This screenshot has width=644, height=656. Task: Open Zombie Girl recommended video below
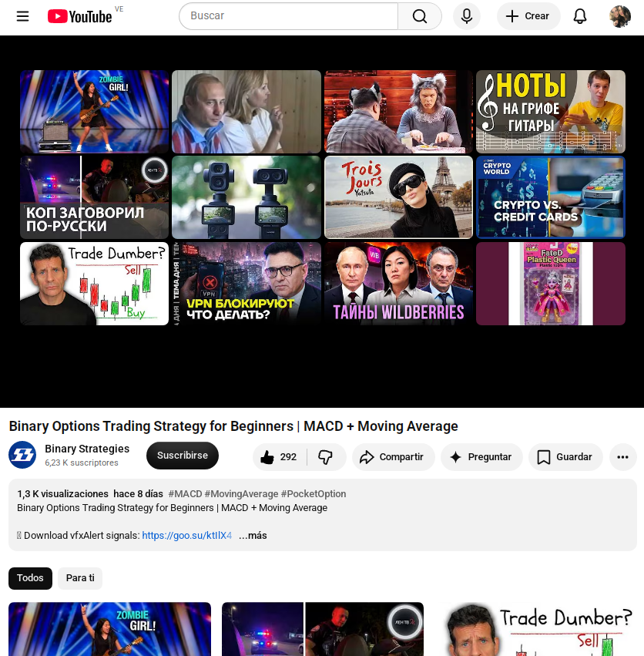tap(109, 629)
